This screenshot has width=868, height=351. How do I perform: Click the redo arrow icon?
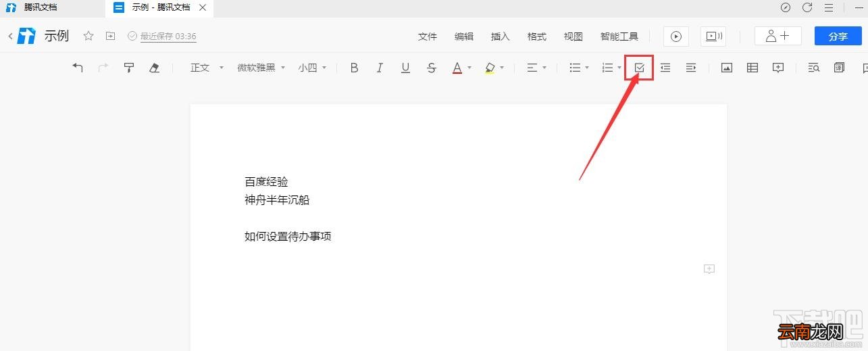[x=103, y=68]
